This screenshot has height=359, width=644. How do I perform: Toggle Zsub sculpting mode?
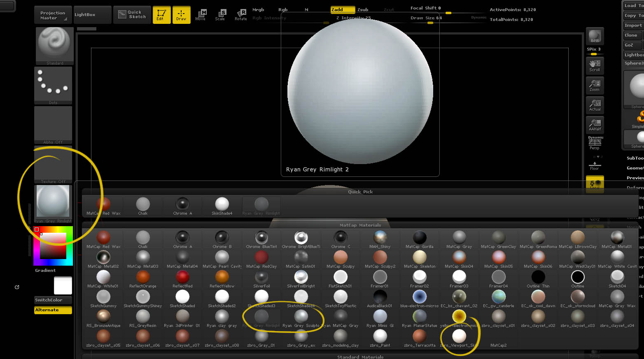coord(363,9)
